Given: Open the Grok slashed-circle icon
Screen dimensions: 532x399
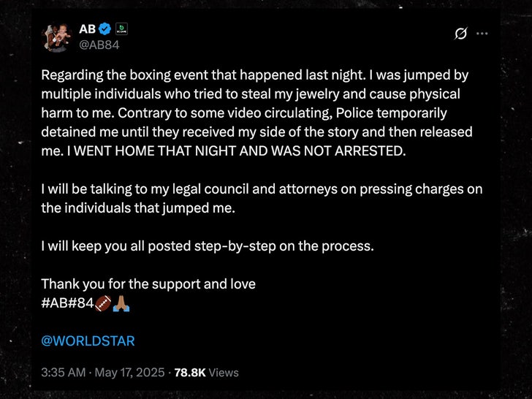Looking at the screenshot, I should point(461,34).
